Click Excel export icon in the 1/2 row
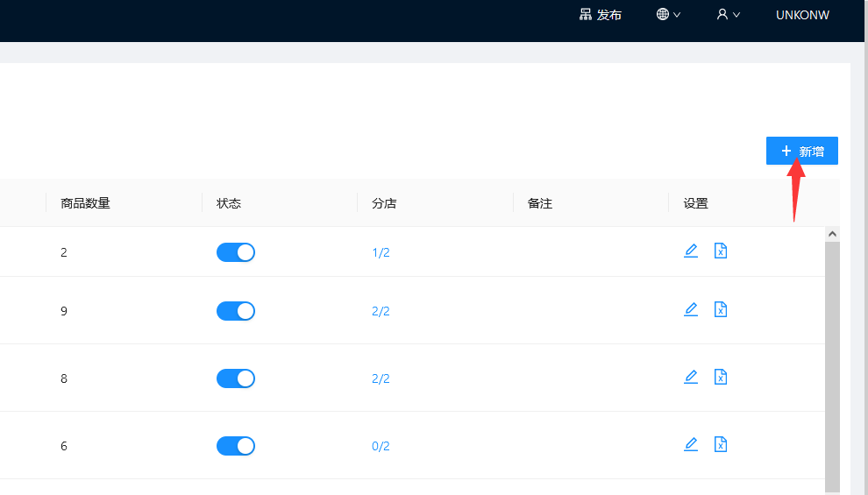 pos(720,251)
